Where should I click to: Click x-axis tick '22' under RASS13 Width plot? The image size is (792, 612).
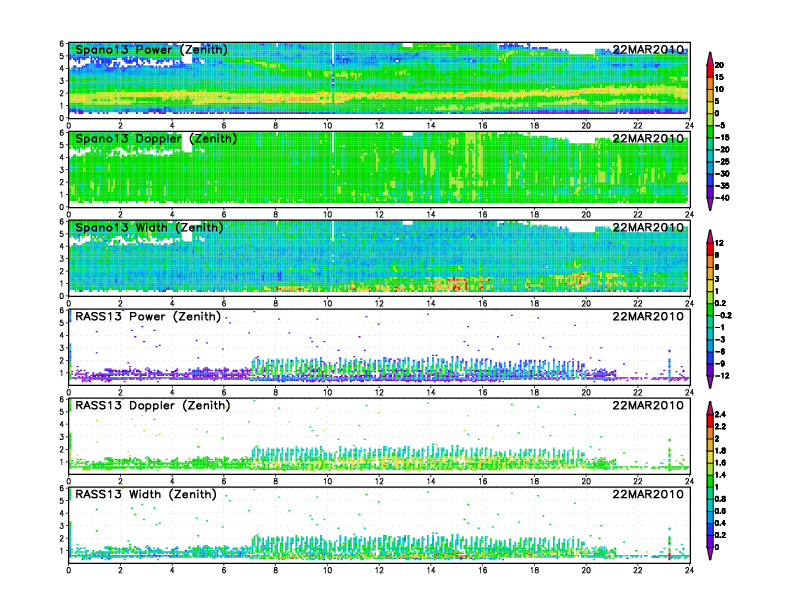click(637, 570)
